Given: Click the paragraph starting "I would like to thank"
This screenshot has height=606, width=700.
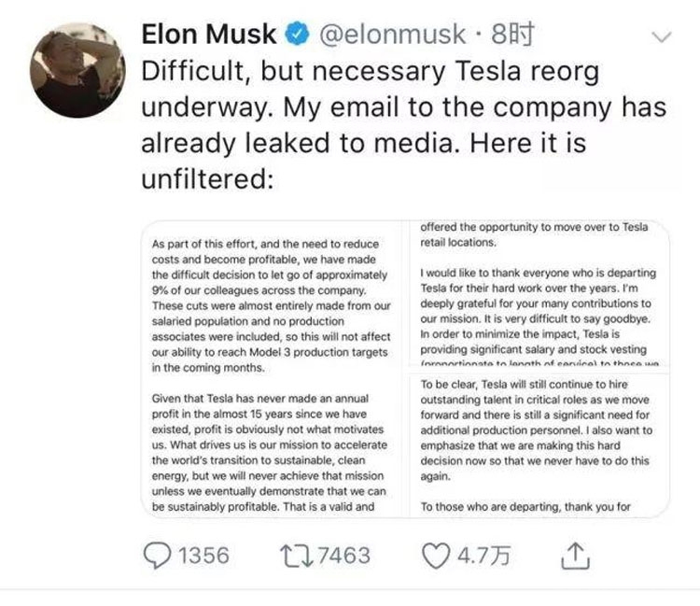Looking at the screenshot, I should point(538,311).
